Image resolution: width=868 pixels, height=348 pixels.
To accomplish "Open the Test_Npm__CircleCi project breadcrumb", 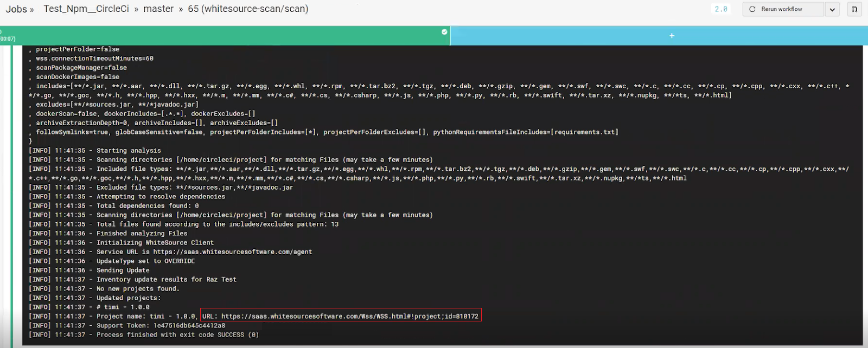I will [86, 9].
